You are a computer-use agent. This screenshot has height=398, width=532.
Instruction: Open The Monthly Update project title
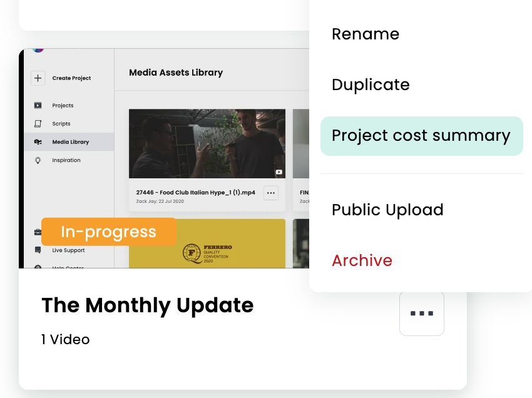click(x=148, y=305)
